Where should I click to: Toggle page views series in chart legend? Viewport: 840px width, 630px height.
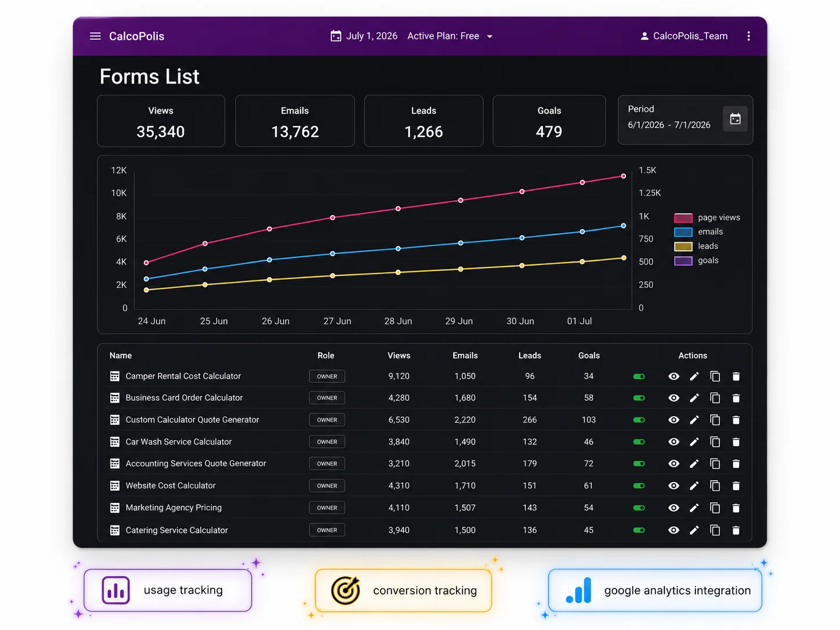pos(707,218)
